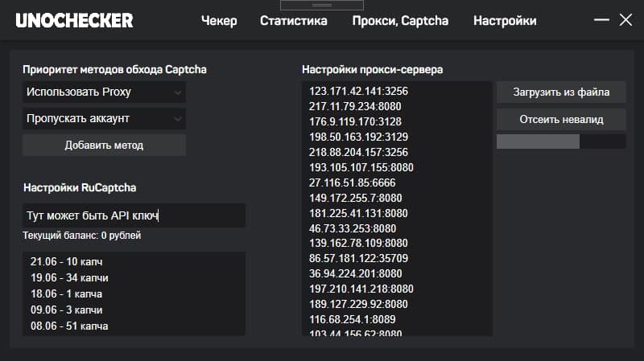This screenshot has height=361, width=644.
Task: Open the Чекер tab
Action: pos(219,21)
